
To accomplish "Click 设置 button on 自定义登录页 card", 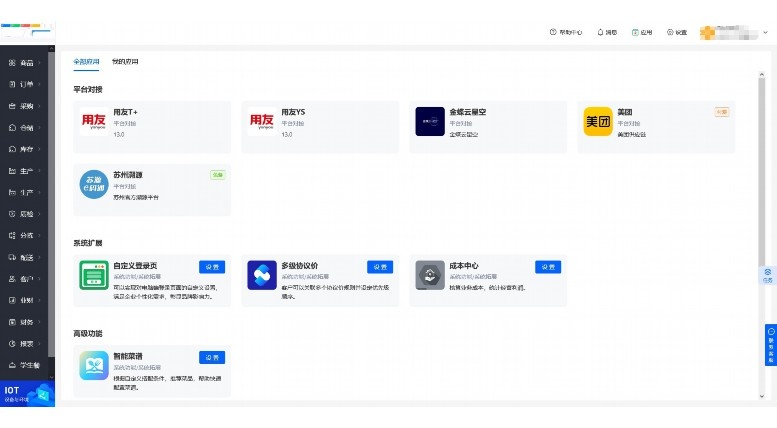I will (x=212, y=267).
